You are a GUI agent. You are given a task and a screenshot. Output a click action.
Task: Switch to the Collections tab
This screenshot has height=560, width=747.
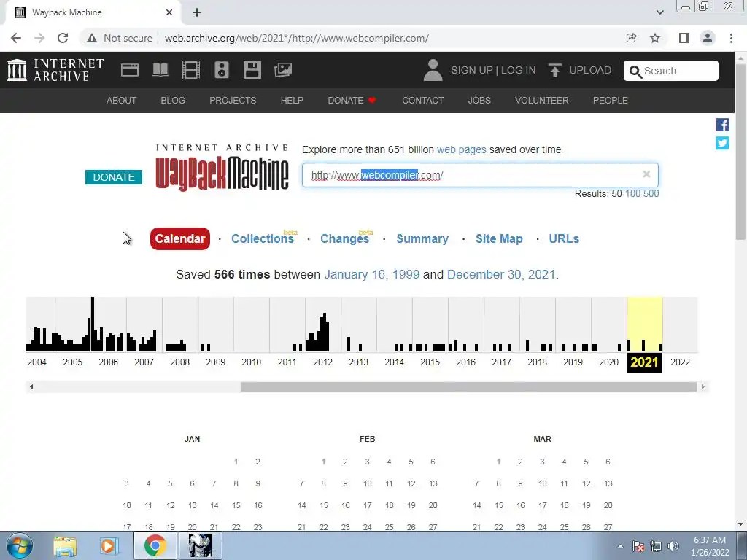point(263,238)
